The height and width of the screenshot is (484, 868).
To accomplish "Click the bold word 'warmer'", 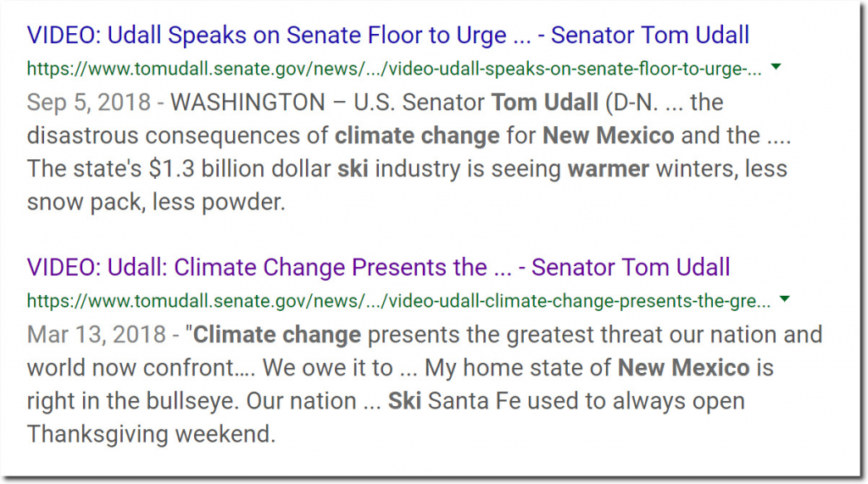I will click(x=609, y=169).
